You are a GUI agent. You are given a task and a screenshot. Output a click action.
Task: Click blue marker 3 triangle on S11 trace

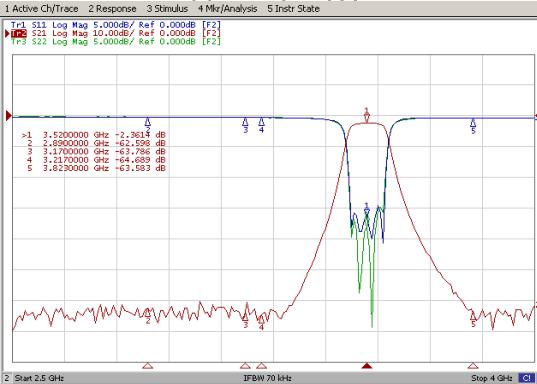245,122
